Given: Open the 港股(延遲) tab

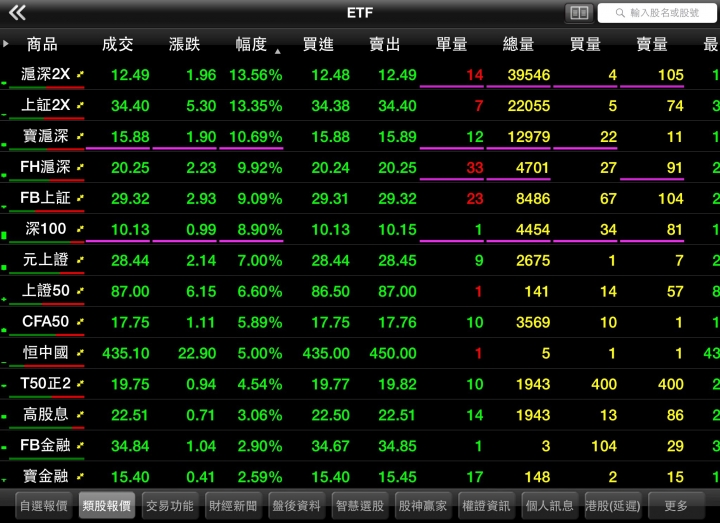Looking at the screenshot, I should (x=613, y=506).
